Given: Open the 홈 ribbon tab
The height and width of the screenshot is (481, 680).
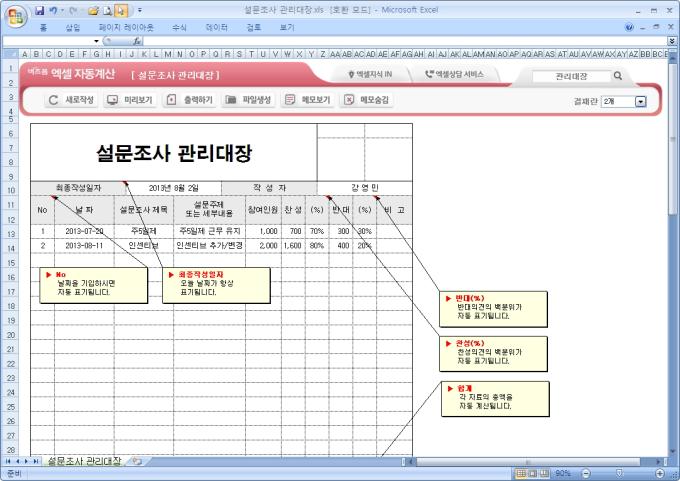Looking at the screenshot, I should (x=43, y=28).
